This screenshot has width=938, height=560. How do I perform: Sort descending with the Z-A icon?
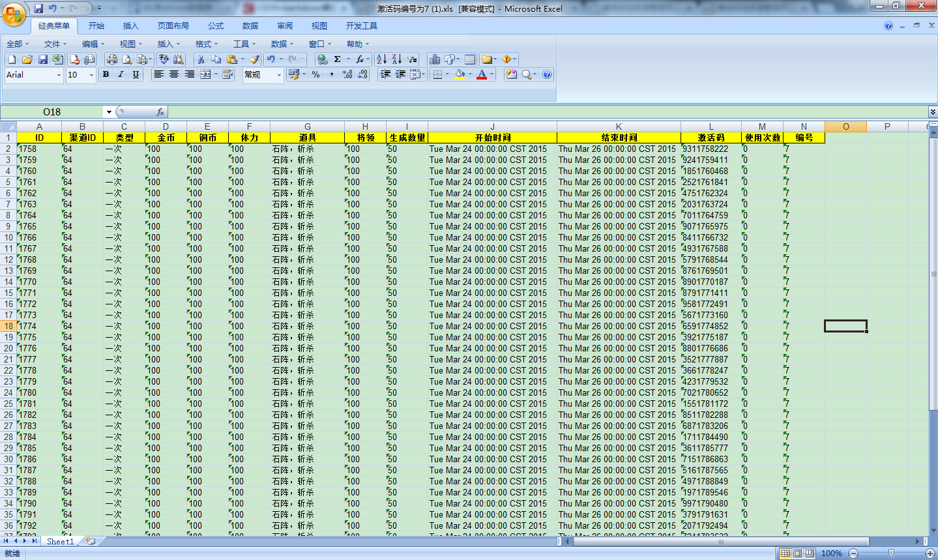pos(396,59)
